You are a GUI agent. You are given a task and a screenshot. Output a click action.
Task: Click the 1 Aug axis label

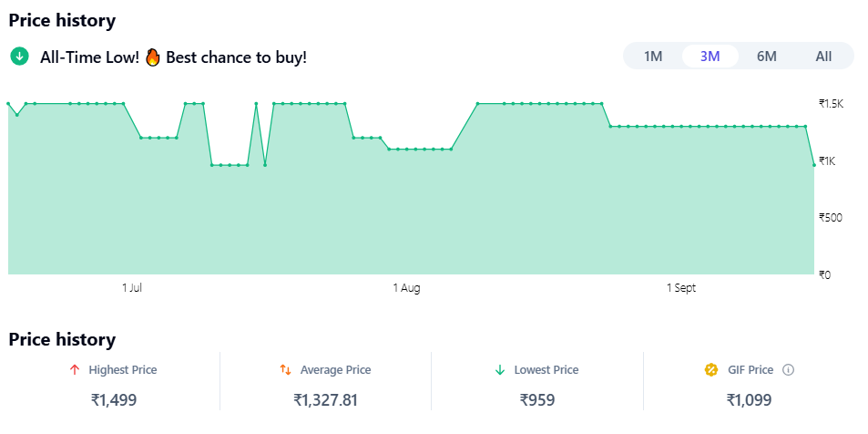406,288
